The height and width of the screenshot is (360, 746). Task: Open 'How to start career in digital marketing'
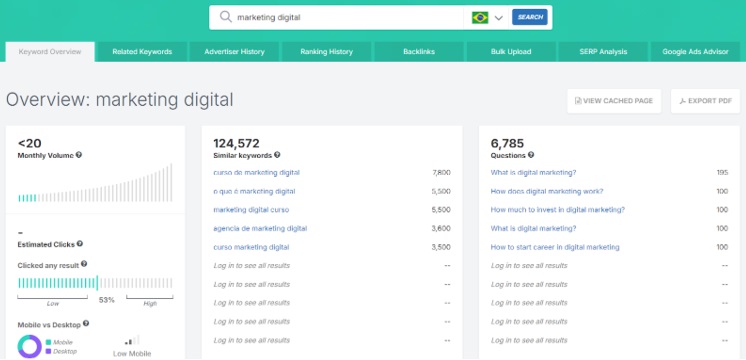coord(555,247)
